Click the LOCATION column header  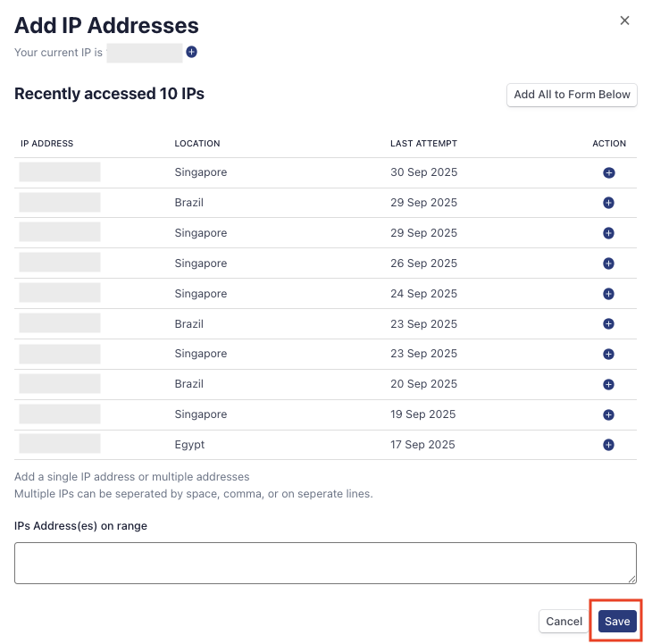(x=197, y=144)
